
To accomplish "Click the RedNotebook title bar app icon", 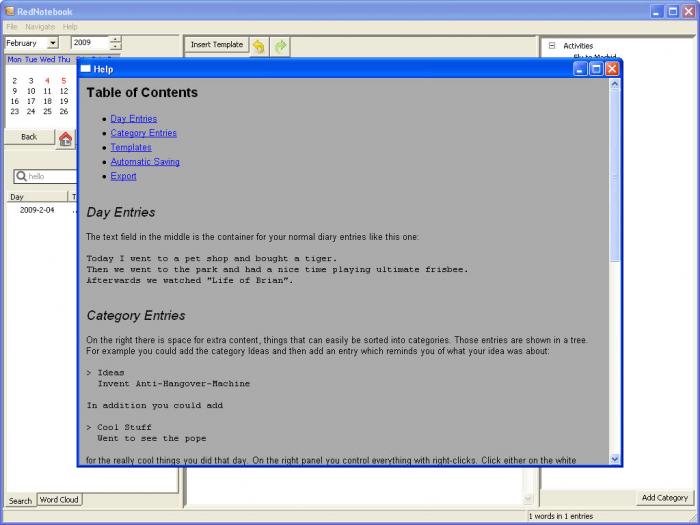I will point(9,11).
